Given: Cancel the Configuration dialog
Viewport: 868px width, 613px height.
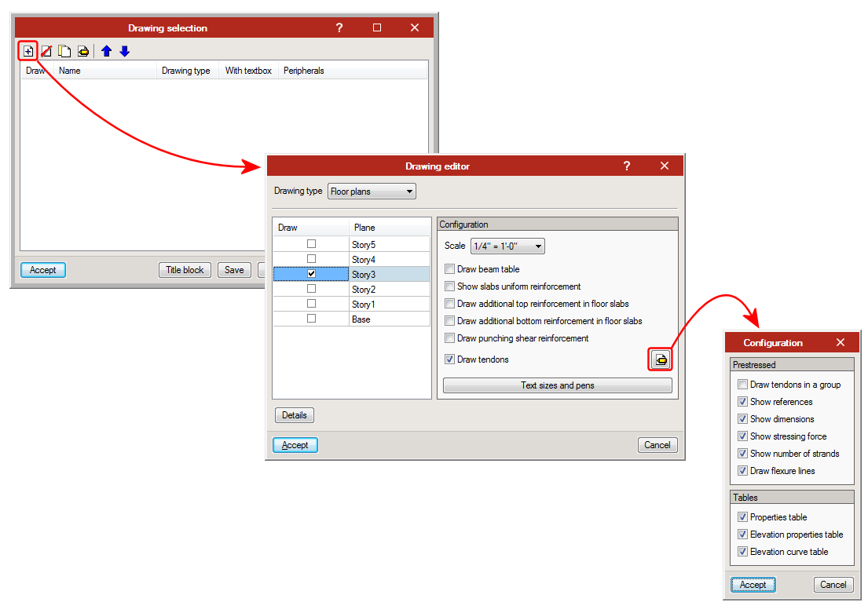Looking at the screenshot, I should point(833,585).
